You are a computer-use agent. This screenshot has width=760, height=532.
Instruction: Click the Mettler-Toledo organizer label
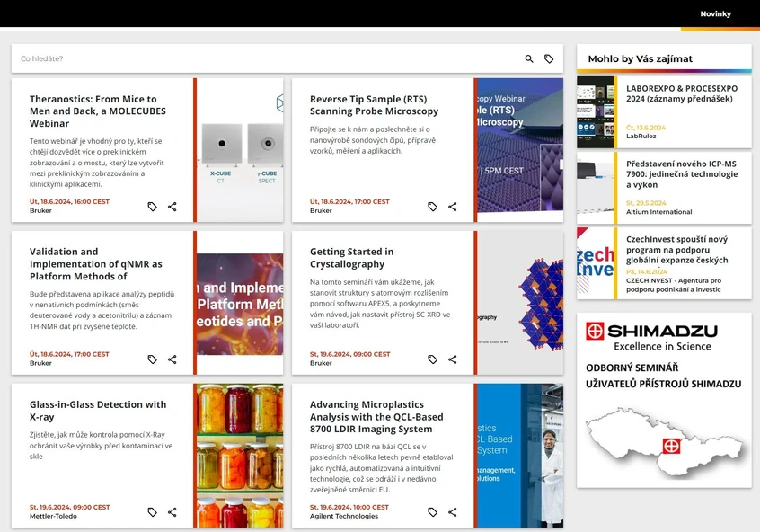point(53,516)
